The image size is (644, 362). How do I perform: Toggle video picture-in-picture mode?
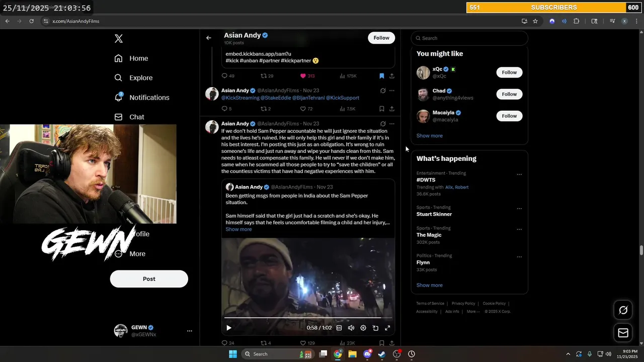[375, 328]
